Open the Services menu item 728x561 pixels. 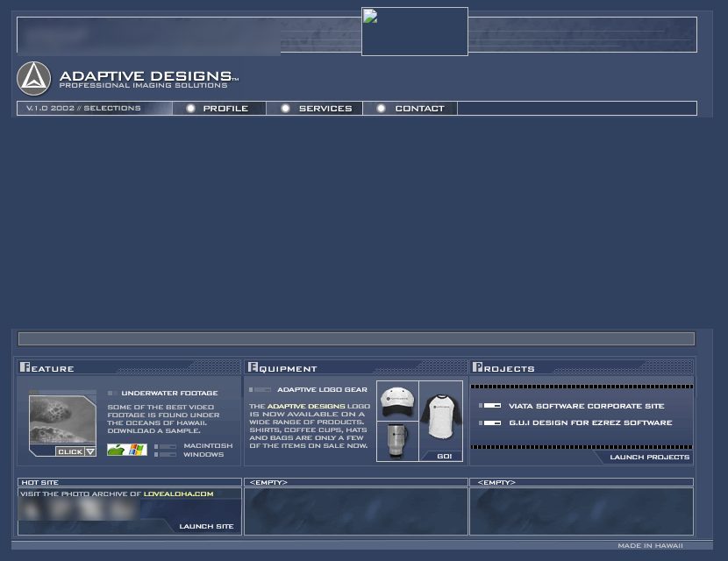click(x=325, y=109)
